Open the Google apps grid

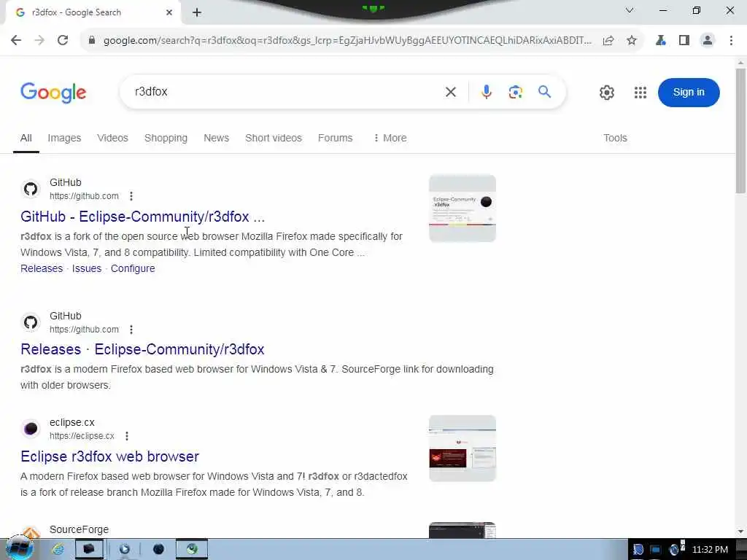click(x=640, y=93)
